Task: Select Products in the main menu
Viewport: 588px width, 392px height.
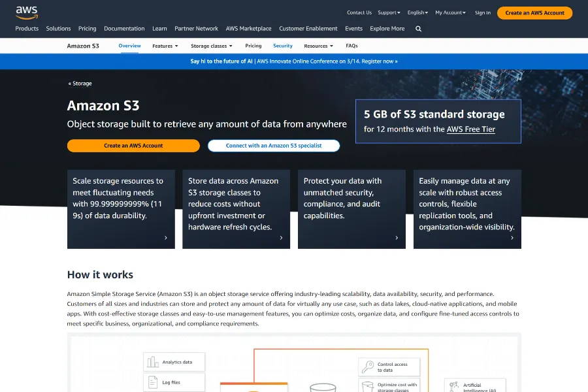Action: pyautogui.click(x=27, y=29)
